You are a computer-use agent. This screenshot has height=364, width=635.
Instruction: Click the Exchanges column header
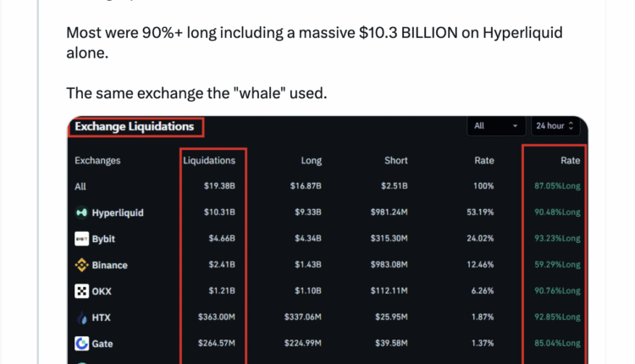(x=97, y=160)
